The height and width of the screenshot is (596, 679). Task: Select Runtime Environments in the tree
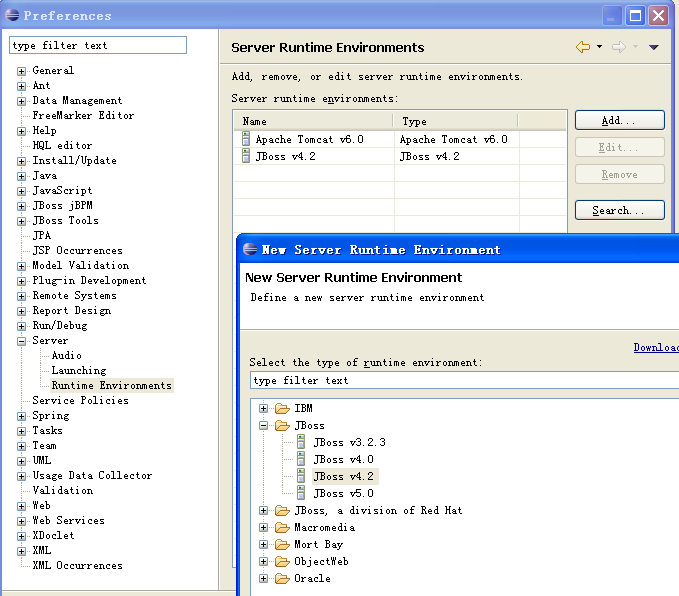tap(112, 385)
